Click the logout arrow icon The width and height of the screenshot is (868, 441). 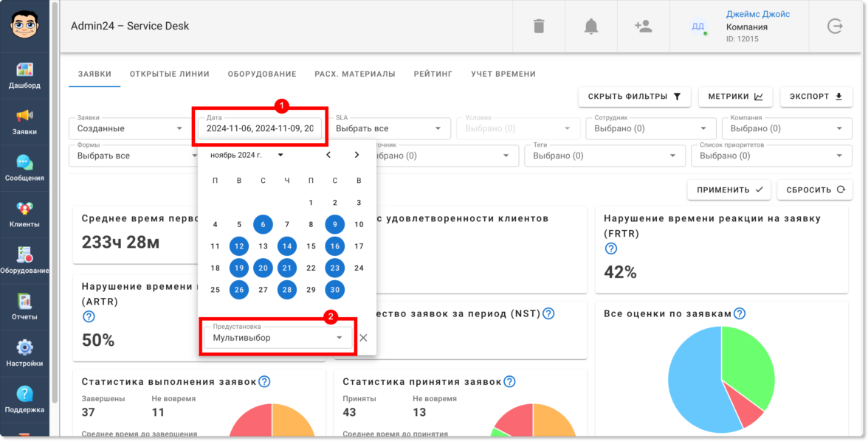click(835, 26)
